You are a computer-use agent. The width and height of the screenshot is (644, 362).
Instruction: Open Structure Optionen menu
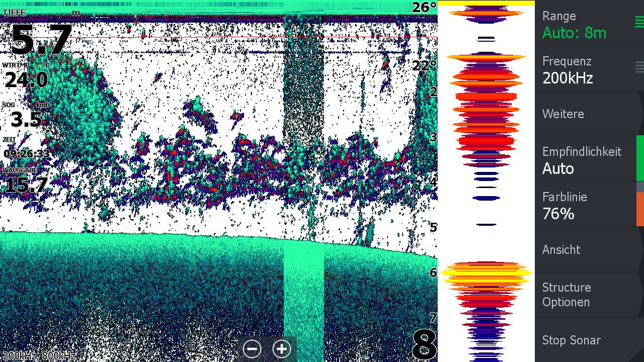tap(584, 295)
